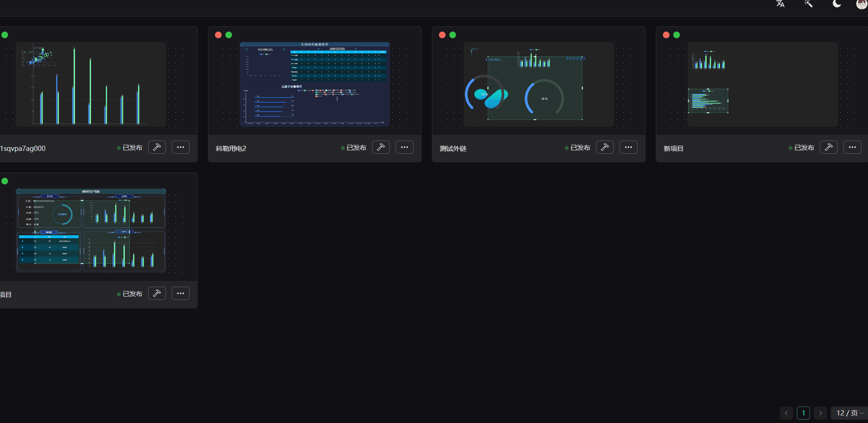Click the project name 科勒用电2
868x423 pixels.
pos(231,149)
